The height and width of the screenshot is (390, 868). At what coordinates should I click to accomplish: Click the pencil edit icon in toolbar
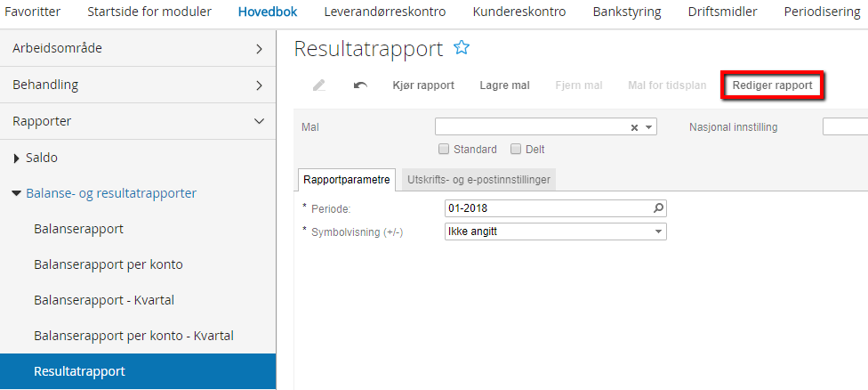(x=319, y=85)
